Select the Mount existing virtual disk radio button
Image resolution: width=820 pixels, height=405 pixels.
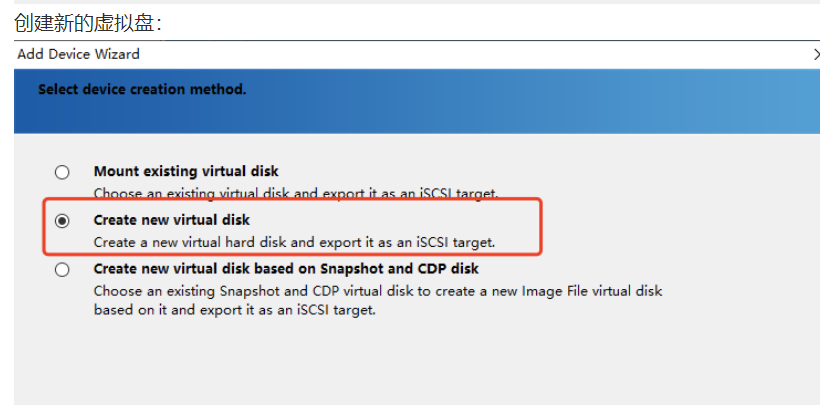coord(62,172)
